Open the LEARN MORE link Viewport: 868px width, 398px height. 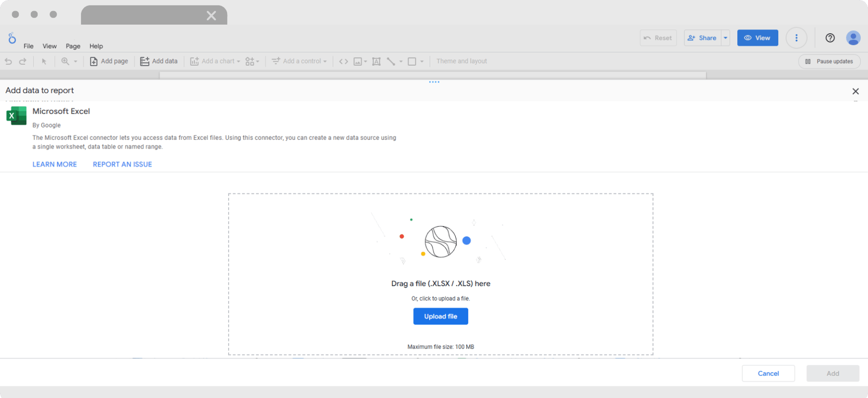pyautogui.click(x=55, y=164)
